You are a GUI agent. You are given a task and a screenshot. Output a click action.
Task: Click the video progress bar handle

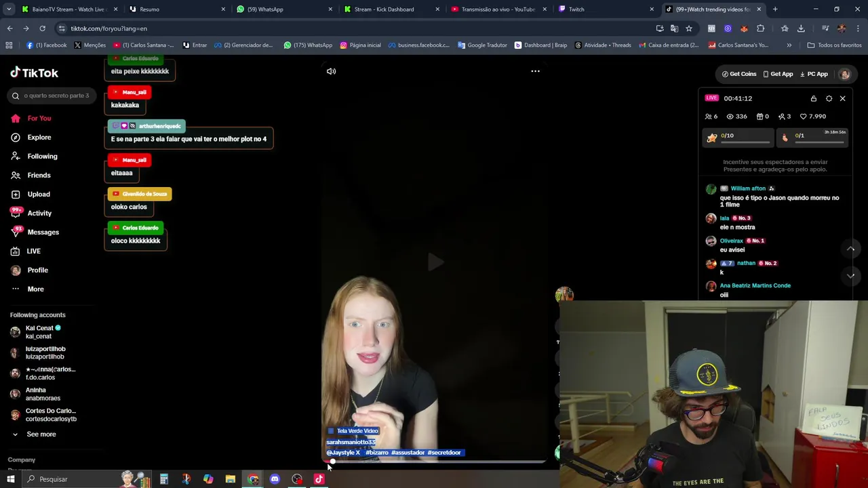pos(332,462)
